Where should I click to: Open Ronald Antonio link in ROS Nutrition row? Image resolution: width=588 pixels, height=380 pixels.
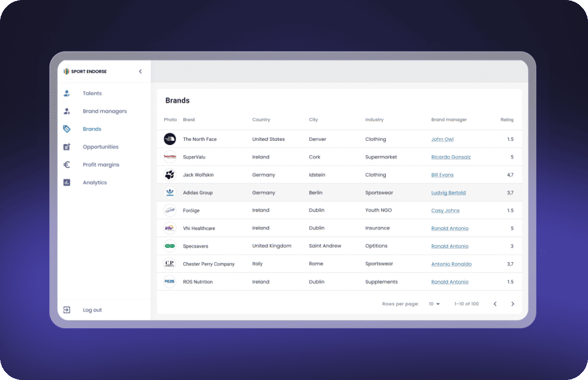coord(450,282)
